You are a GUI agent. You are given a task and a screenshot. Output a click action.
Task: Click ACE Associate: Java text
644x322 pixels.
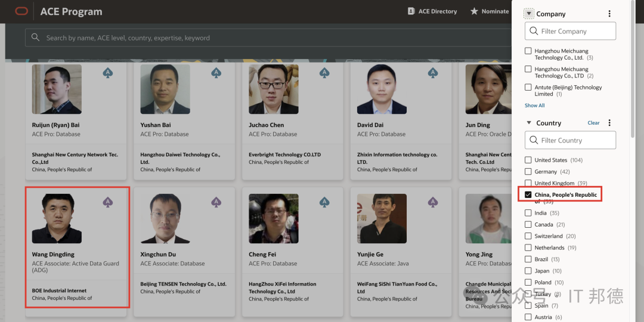pyautogui.click(x=383, y=264)
